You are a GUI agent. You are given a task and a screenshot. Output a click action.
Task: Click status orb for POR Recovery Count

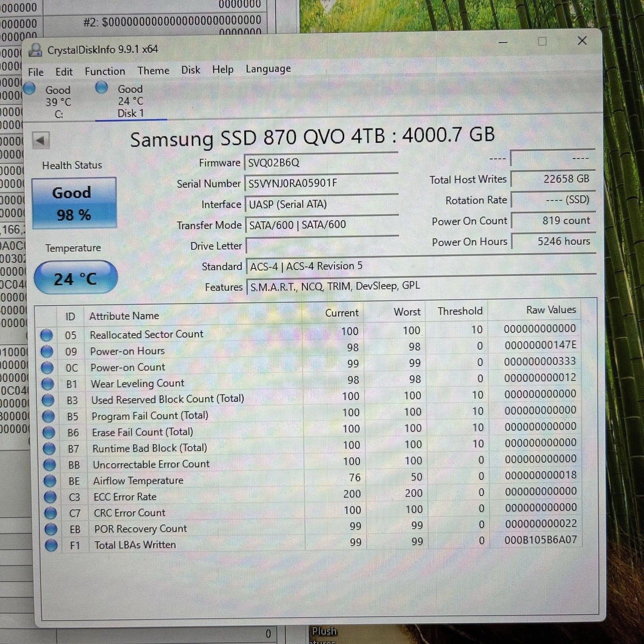[x=51, y=529]
